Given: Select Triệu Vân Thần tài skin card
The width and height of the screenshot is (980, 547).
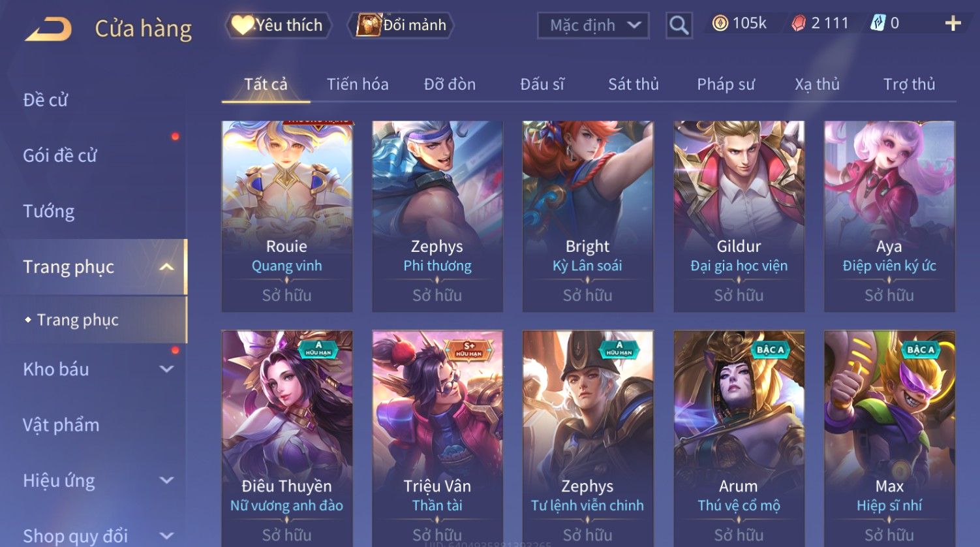Looking at the screenshot, I should (437, 439).
